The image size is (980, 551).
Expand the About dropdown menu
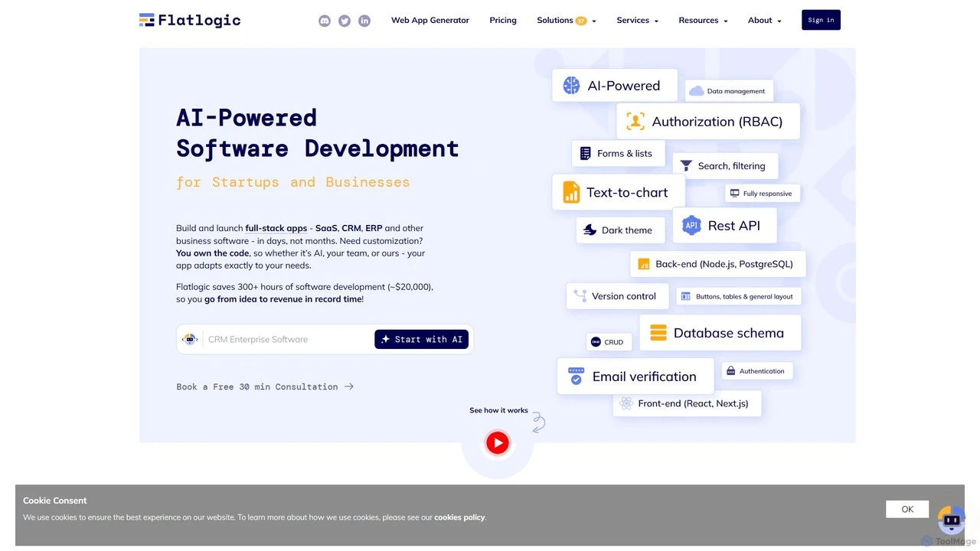[764, 21]
